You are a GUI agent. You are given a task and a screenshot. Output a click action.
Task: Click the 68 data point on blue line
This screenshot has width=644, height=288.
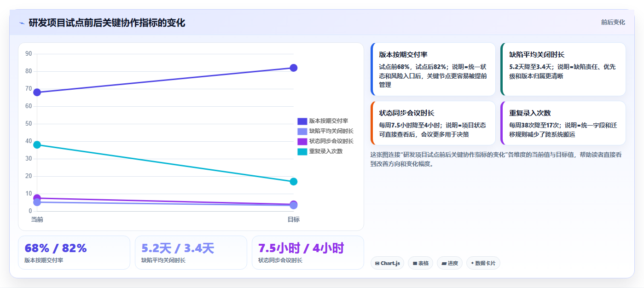[x=37, y=92]
